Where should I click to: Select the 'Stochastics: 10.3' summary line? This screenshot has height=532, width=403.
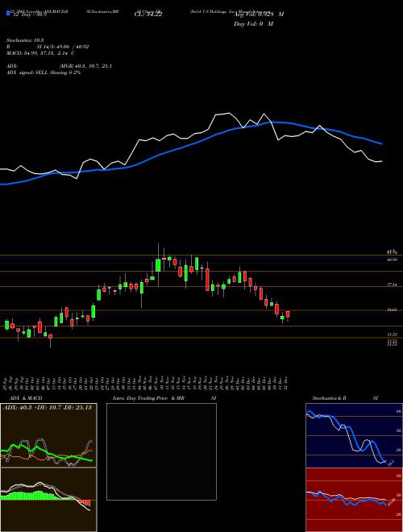click(23, 40)
